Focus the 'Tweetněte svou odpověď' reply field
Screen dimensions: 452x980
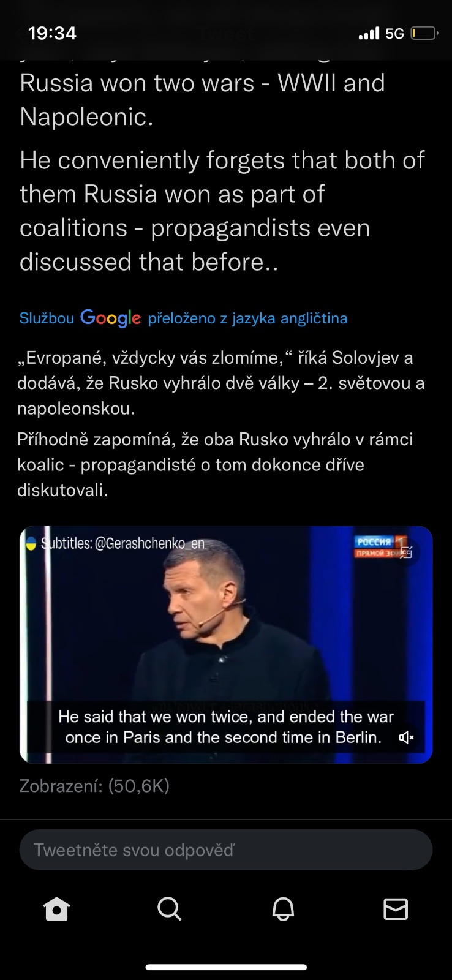pyautogui.click(x=226, y=850)
